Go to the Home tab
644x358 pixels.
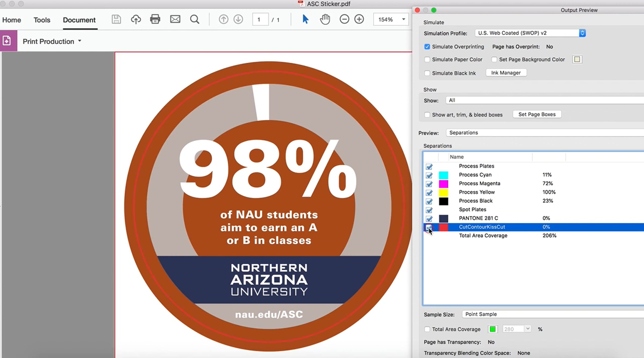click(12, 20)
